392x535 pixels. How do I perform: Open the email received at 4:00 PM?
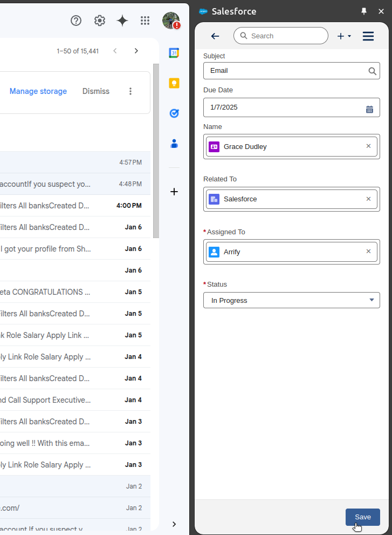75,206
